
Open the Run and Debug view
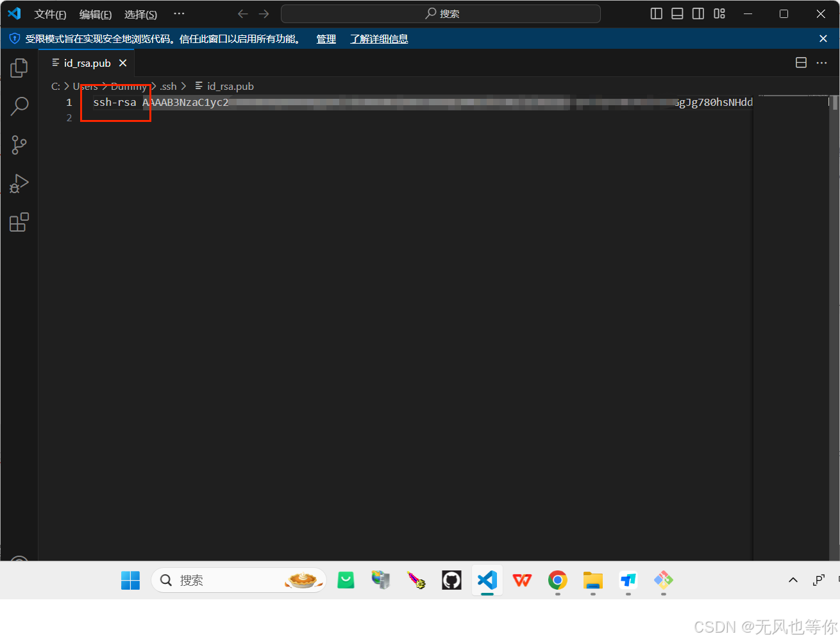click(19, 184)
